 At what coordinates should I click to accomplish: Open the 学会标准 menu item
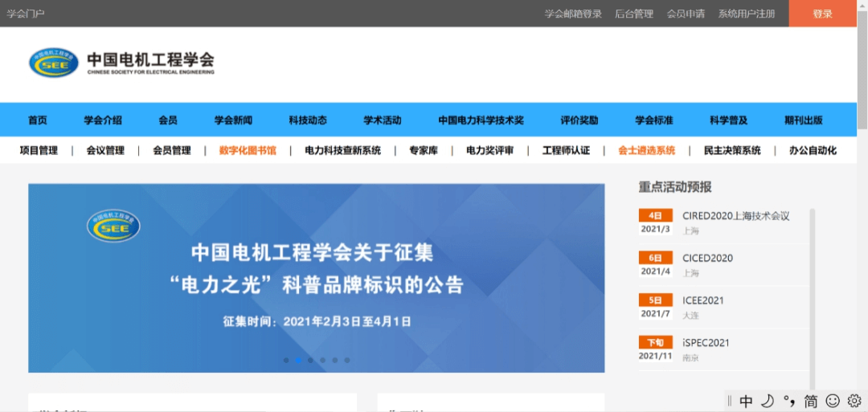(x=653, y=120)
